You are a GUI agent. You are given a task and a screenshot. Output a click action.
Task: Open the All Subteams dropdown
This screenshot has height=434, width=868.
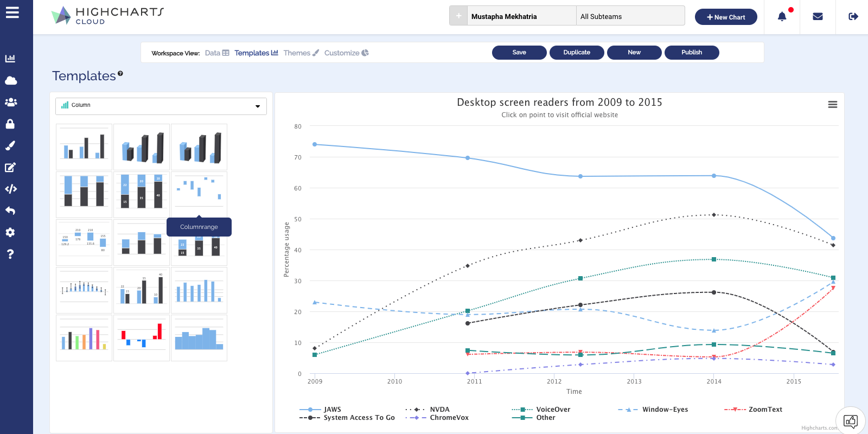(x=630, y=16)
